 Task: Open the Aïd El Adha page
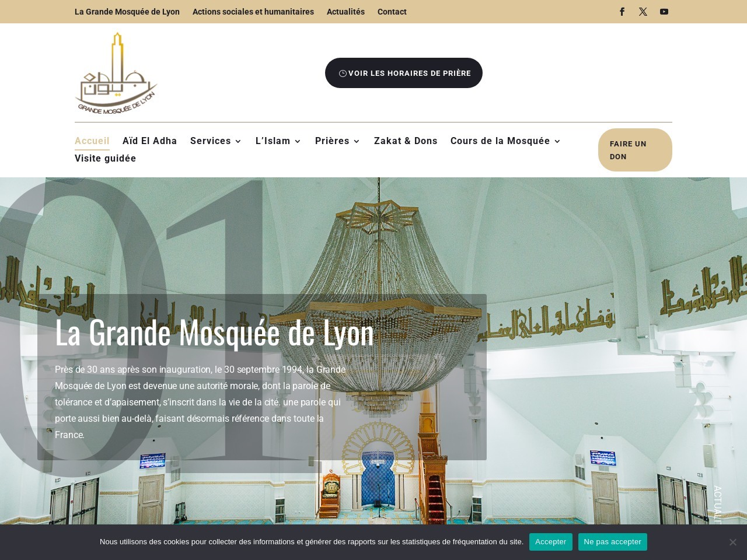point(150,141)
